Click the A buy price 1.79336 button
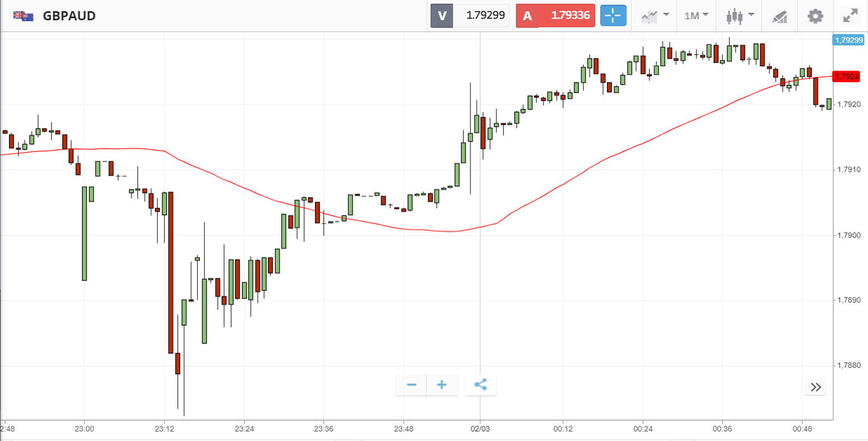Viewport: 868px width, 441px height. click(555, 16)
